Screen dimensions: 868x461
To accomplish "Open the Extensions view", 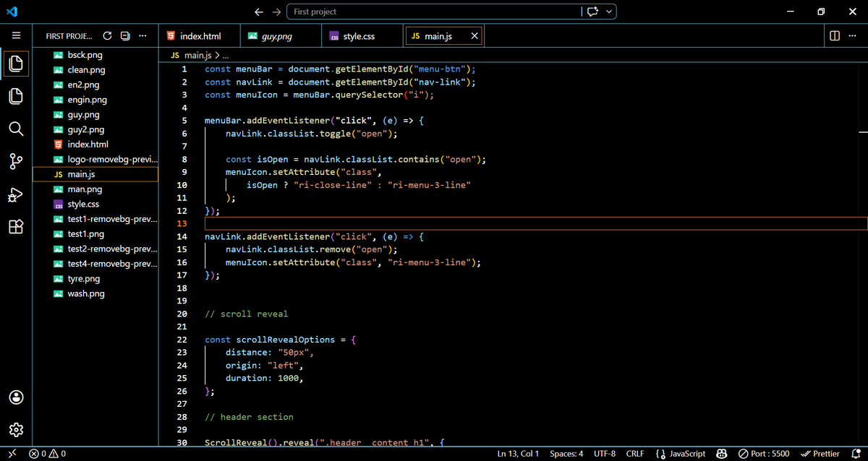I will pyautogui.click(x=16, y=228).
